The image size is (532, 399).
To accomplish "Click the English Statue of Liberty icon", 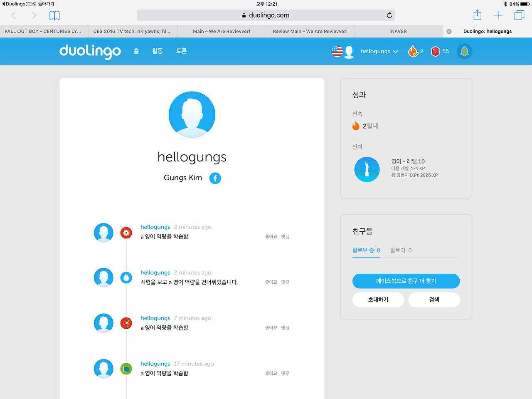I will [367, 169].
